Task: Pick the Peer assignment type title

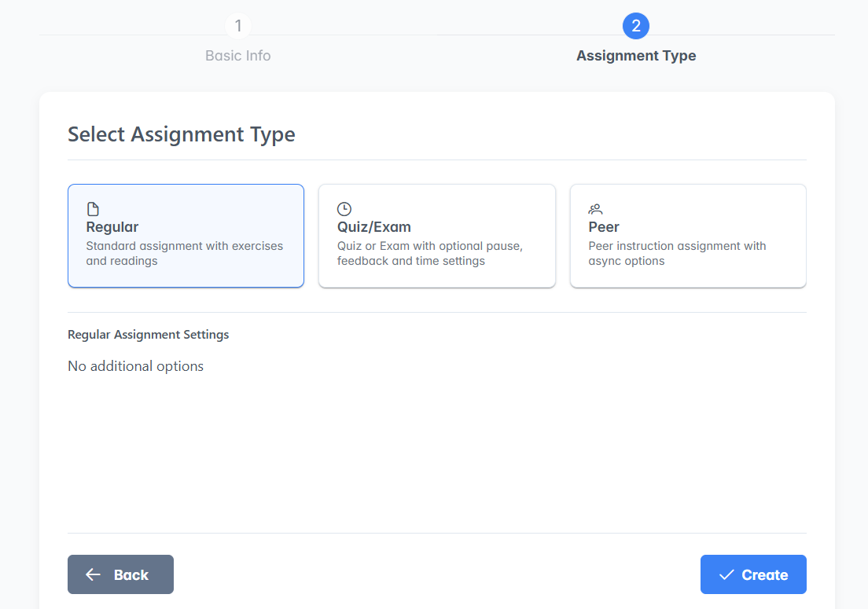Action: (604, 227)
